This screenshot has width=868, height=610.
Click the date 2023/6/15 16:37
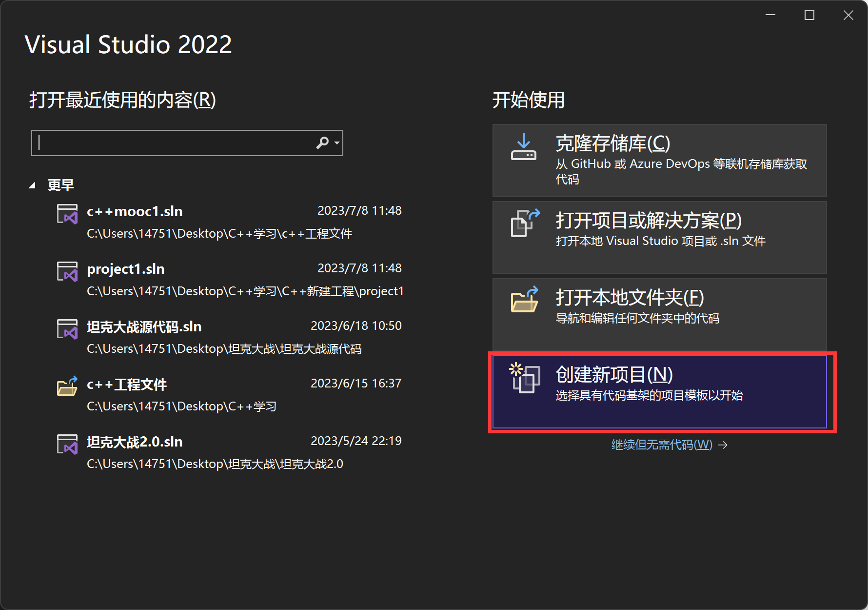(x=356, y=383)
